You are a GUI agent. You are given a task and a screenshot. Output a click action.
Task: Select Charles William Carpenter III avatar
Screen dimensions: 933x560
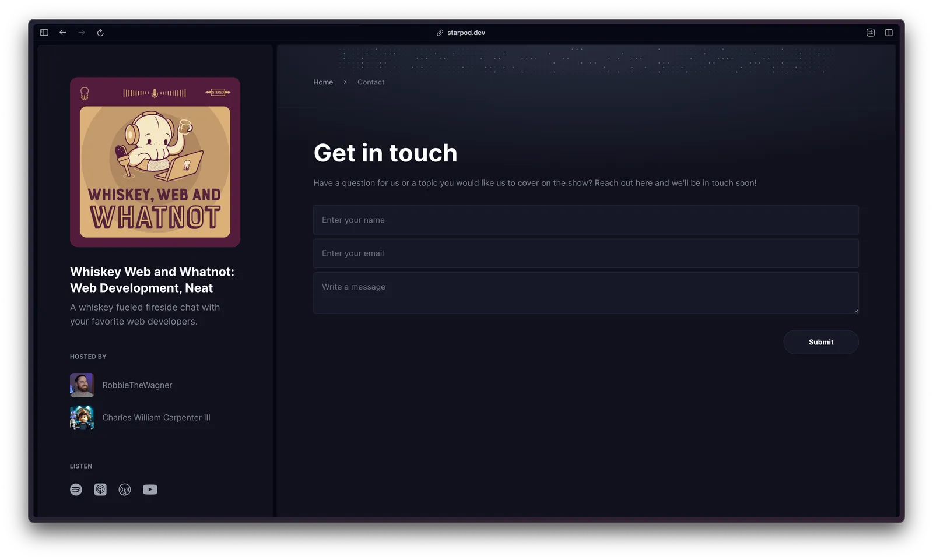point(82,418)
